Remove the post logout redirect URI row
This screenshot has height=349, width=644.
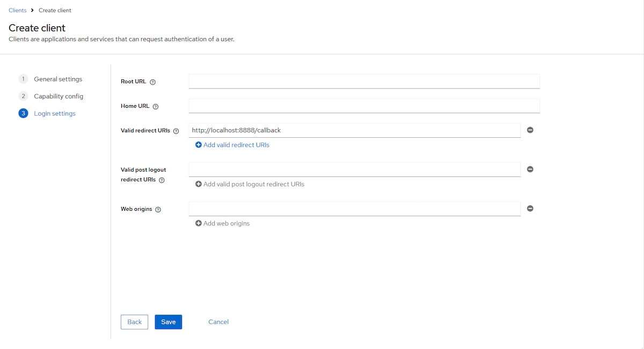pos(530,169)
